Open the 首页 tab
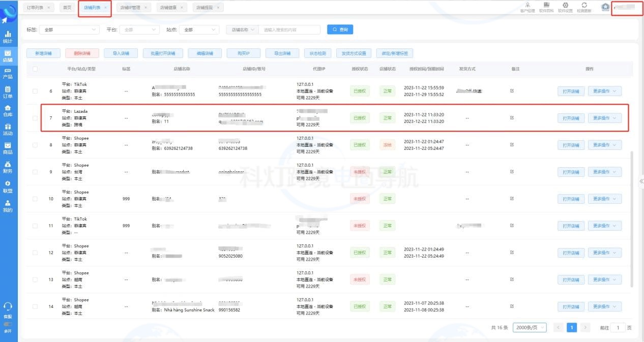This screenshot has height=342, width=644. click(x=66, y=7)
